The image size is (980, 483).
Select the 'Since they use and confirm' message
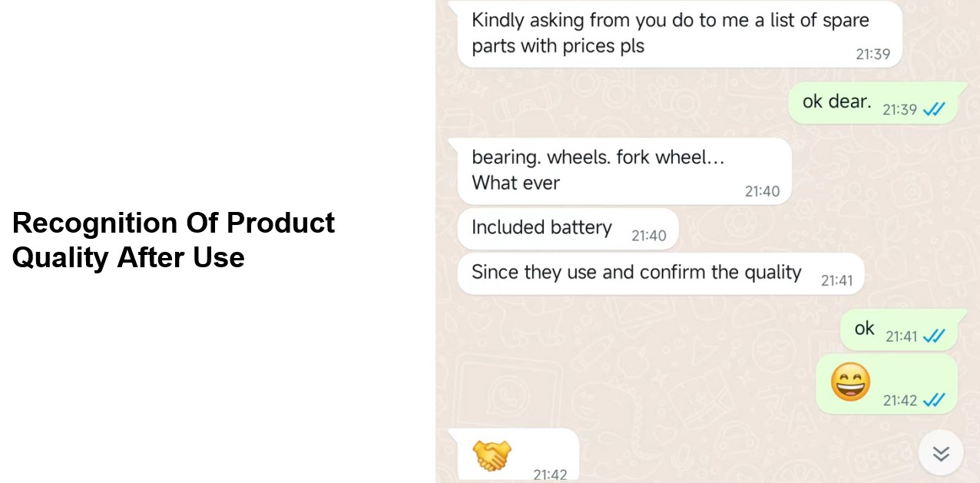[x=661, y=273]
